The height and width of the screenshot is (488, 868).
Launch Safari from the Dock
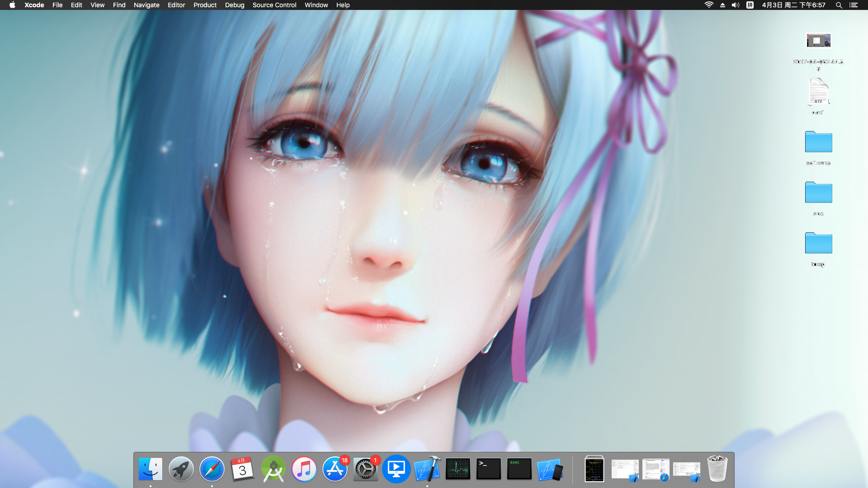click(x=212, y=469)
